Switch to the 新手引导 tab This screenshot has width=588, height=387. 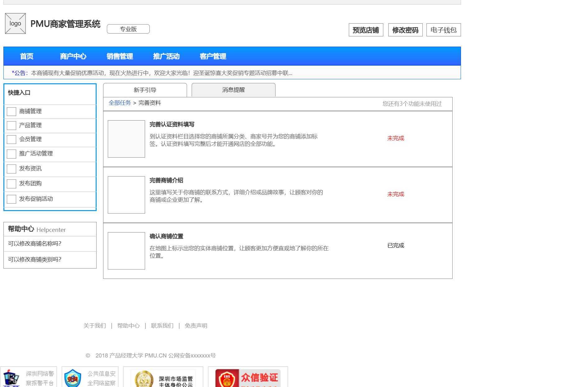[x=145, y=90]
